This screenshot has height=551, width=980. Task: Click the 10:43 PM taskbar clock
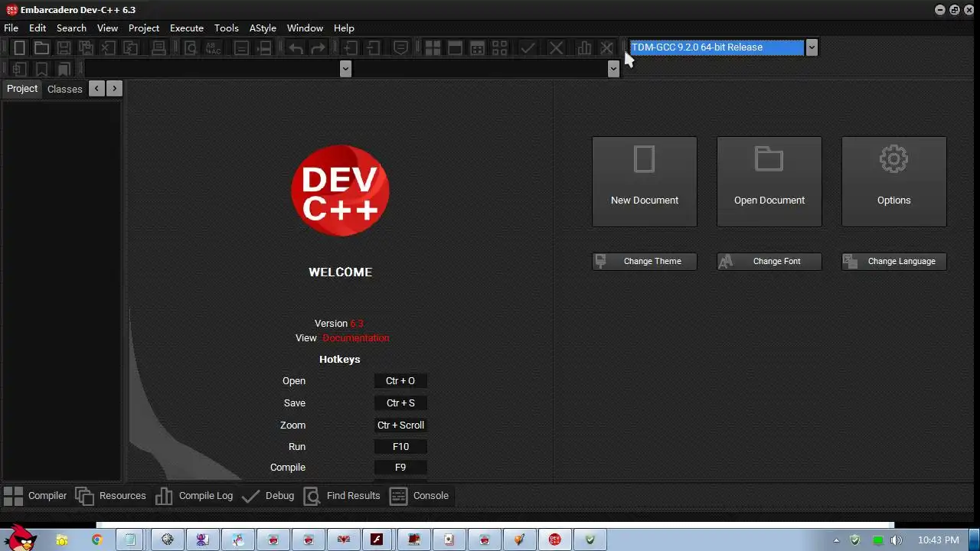click(x=938, y=540)
